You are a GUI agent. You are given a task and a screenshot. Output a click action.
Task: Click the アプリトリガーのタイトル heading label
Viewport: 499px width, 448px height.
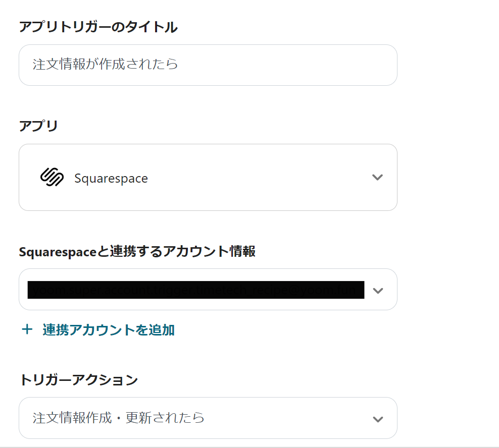point(98,27)
